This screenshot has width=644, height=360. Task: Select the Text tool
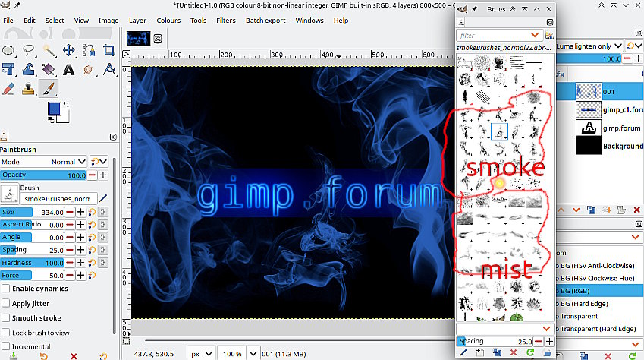pos(68,70)
